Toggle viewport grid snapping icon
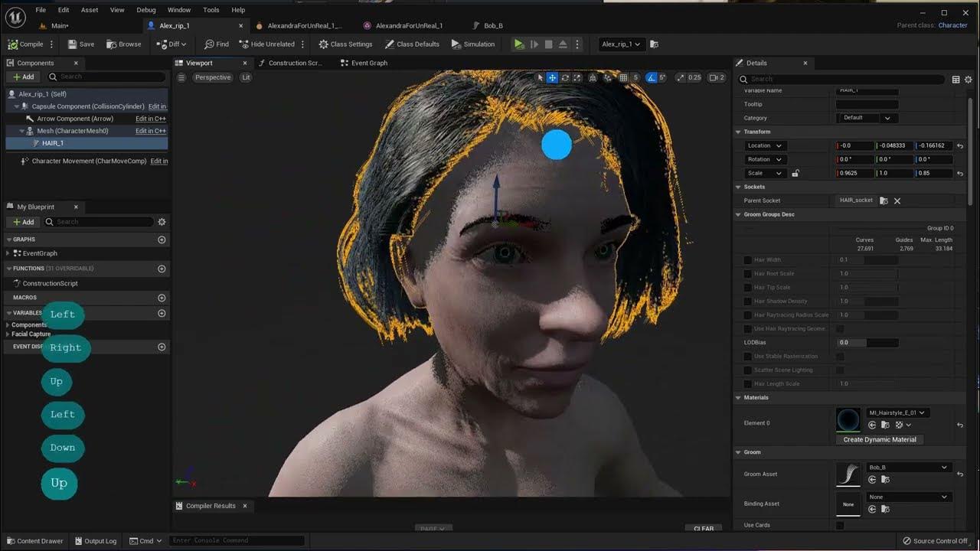This screenshot has width=980, height=551. click(x=624, y=77)
